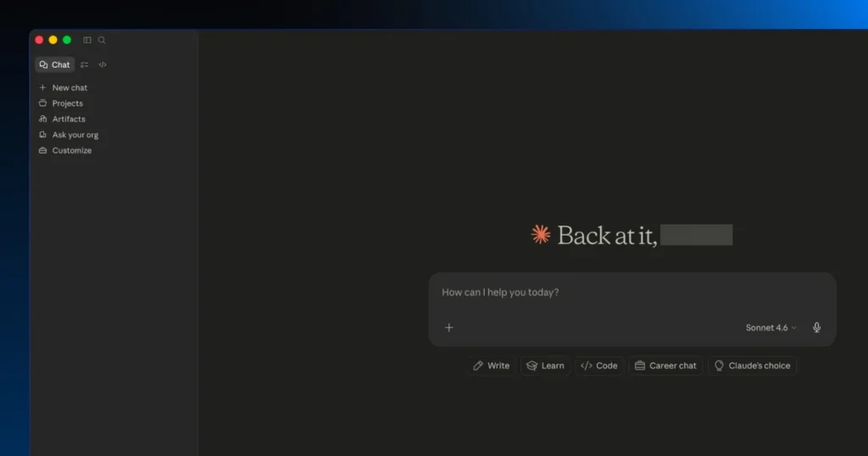Switch to the tasks list tab icon

[84, 64]
